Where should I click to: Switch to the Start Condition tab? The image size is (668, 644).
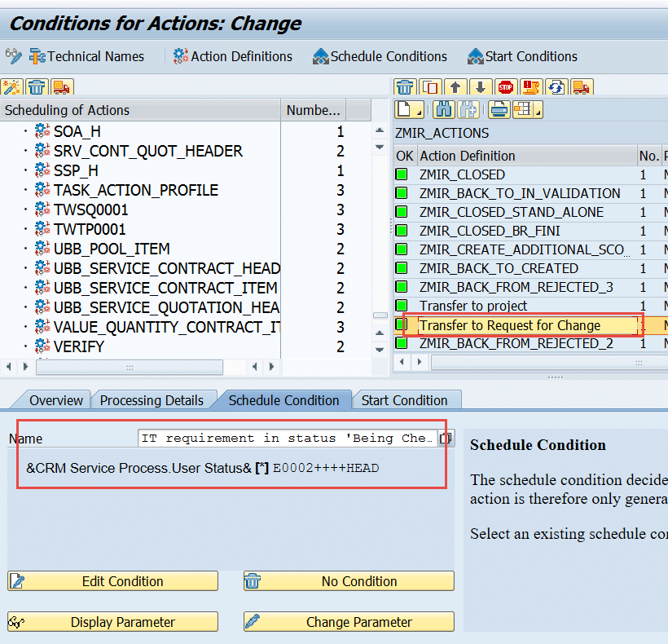click(404, 400)
